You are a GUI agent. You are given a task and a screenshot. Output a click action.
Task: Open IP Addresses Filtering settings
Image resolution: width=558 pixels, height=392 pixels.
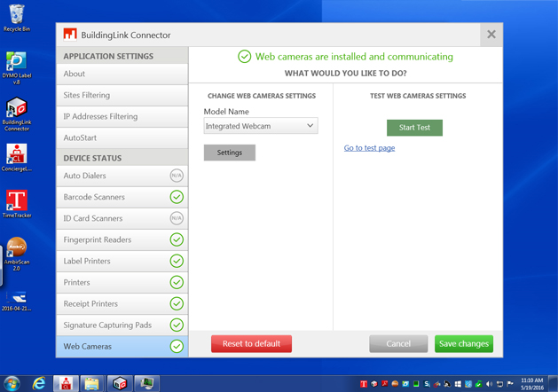coord(122,117)
